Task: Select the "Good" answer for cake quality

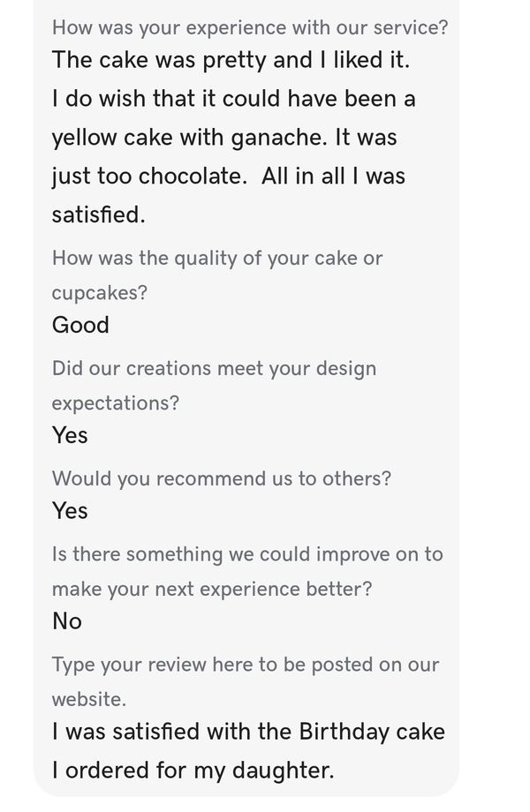Action: [80, 325]
